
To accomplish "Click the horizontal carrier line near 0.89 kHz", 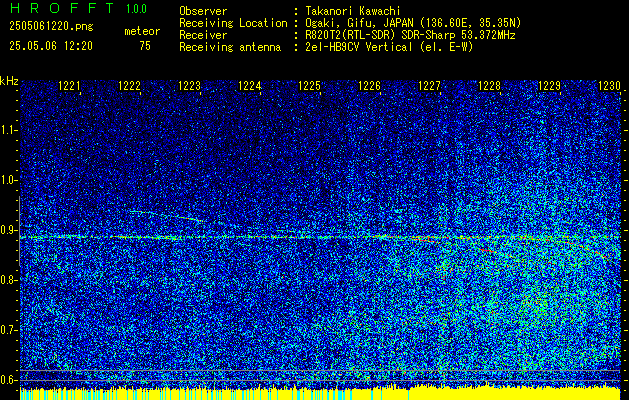I will point(320,237).
